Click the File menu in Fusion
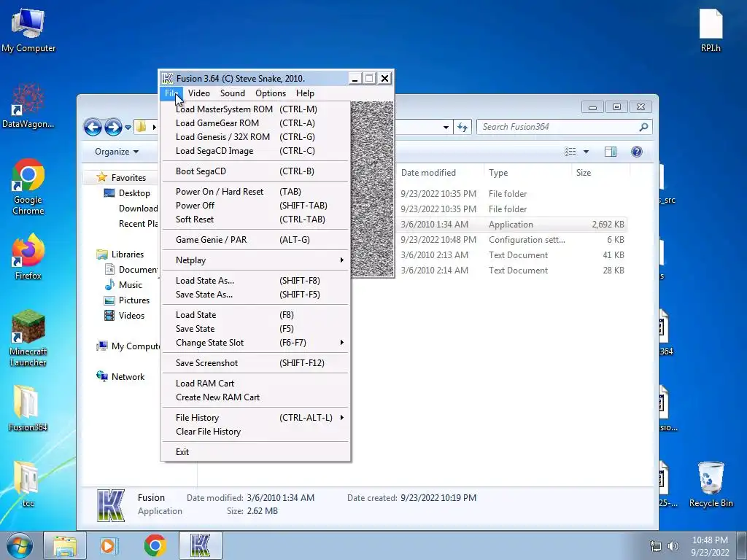Image resolution: width=747 pixels, height=560 pixels. (x=171, y=93)
